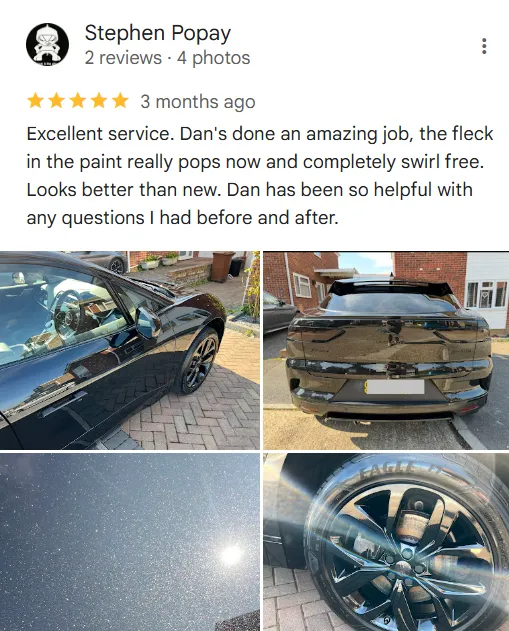Click the '3 months ago' timestamp

click(198, 102)
